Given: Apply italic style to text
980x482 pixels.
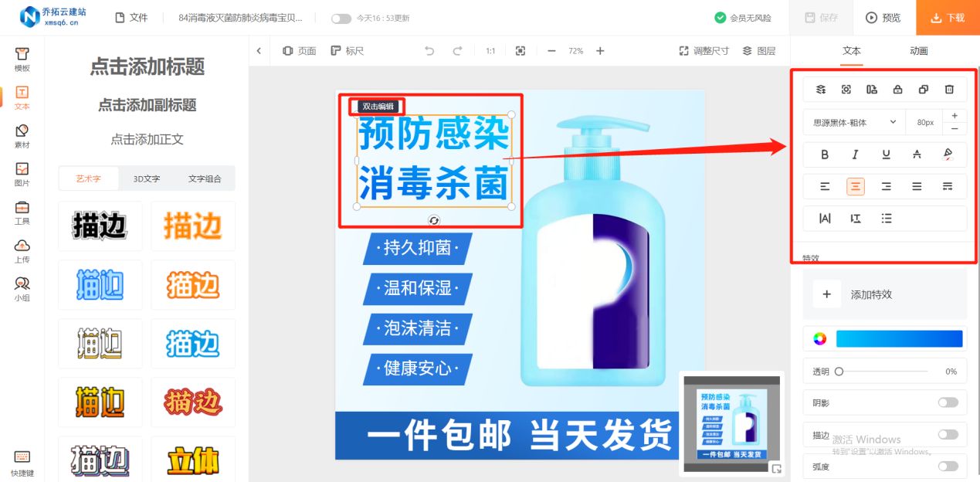Looking at the screenshot, I should [855, 154].
